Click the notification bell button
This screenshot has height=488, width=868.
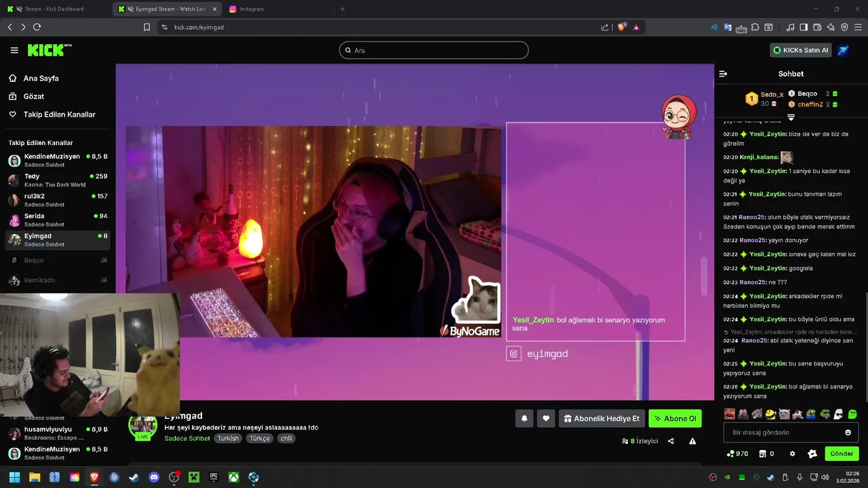(x=524, y=419)
